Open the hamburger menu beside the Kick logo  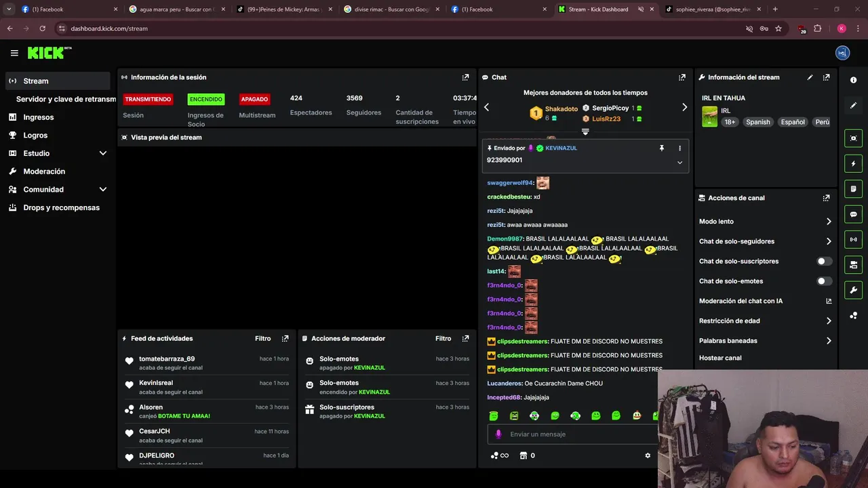pyautogui.click(x=14, y=53)
